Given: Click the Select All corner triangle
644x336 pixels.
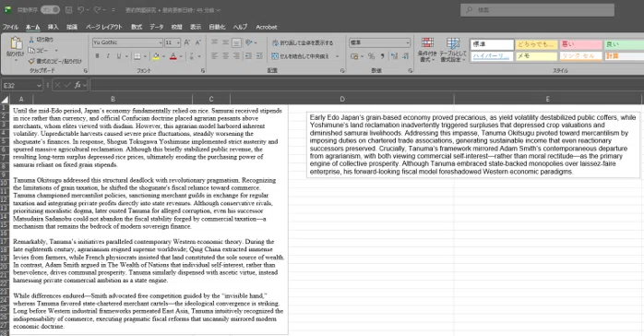Looking at the screenshot, I should [5, 99].
